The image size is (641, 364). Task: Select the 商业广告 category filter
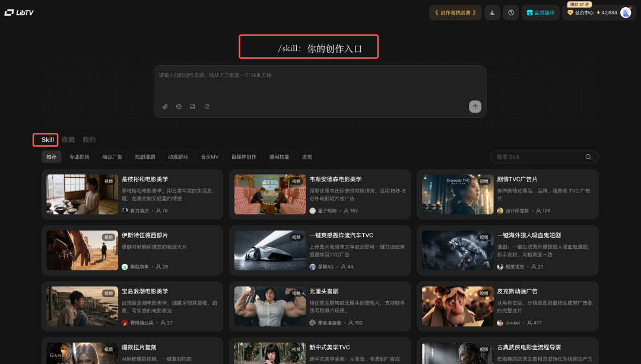112,157
